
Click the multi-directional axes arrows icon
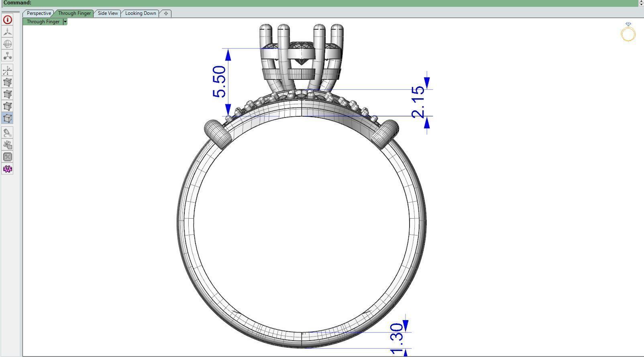click(x=7, y=71)
